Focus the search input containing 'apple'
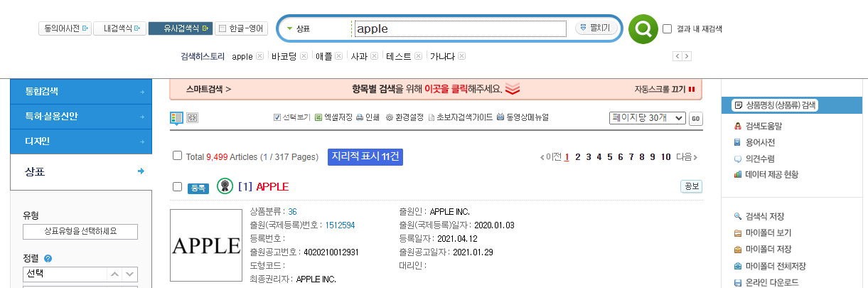 460,29
